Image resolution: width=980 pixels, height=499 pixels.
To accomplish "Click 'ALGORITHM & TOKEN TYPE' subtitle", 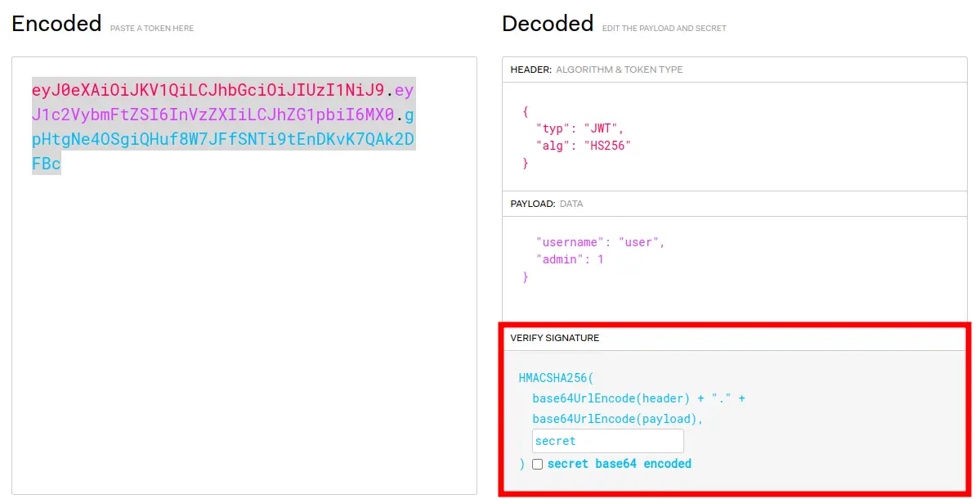I will click(x=620, y=70).
